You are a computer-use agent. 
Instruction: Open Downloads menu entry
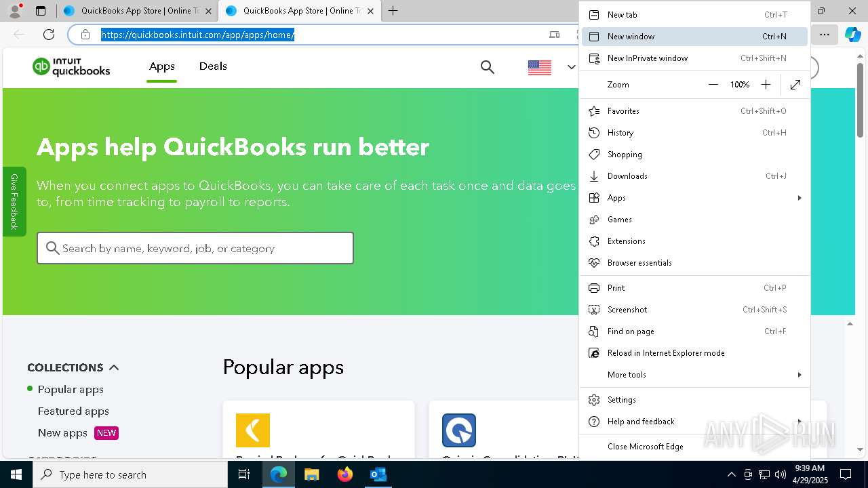click(x=694, y=176)
